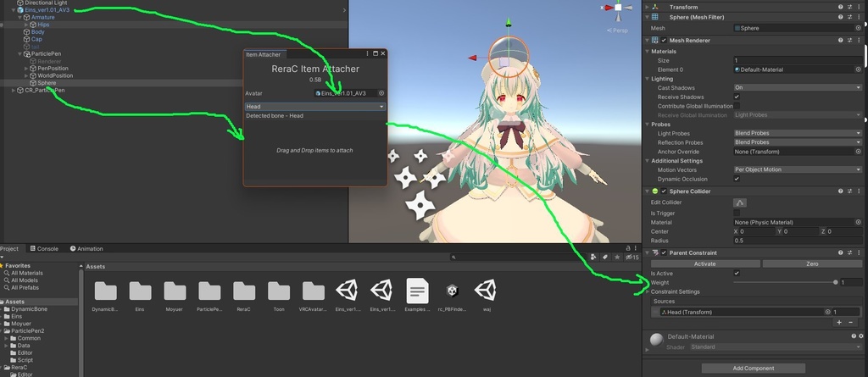Open Transform component help icon
Viewport: 868px width, 377px height.
[x=840, y=7]
